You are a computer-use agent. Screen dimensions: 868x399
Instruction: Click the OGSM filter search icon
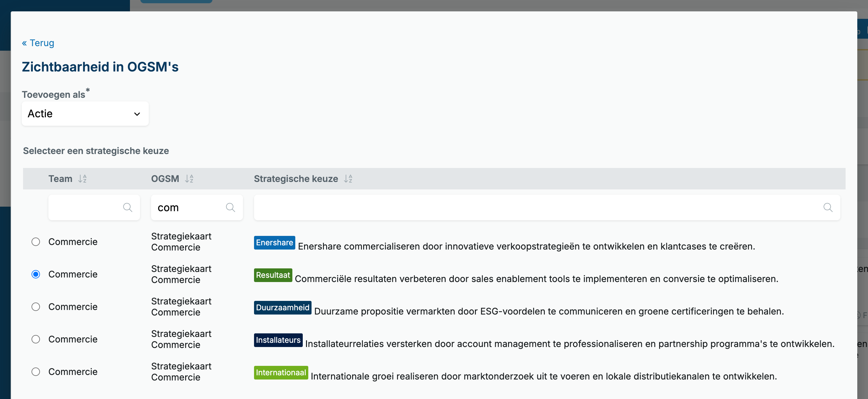230,207
